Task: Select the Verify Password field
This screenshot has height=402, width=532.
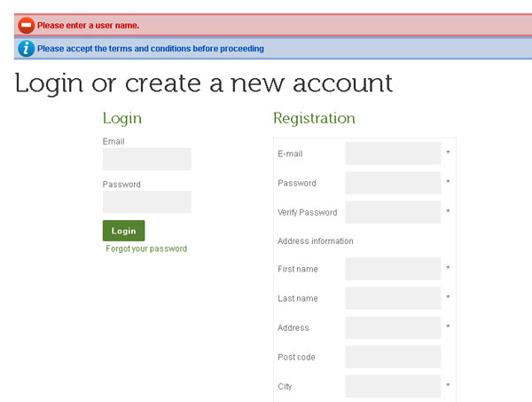Action: (393, 212)
